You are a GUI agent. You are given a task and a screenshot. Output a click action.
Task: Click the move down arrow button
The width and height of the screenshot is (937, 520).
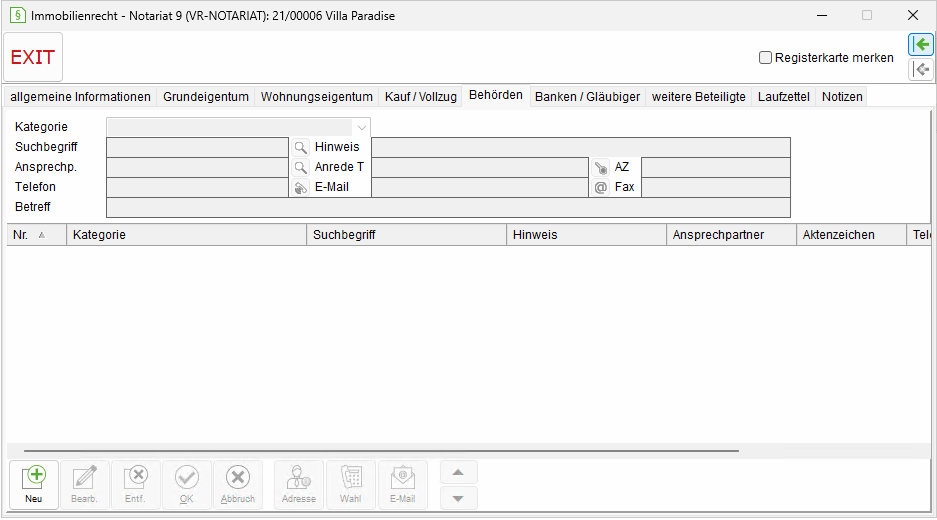458,498
